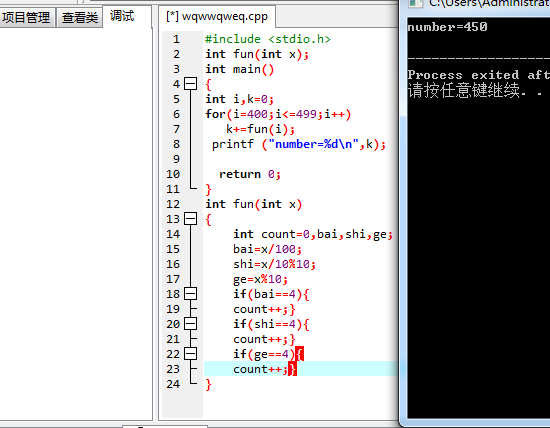This screenshot has height=428, width=550.
Task: Click the ge=x%10; statement
Action: click(261, 279)
